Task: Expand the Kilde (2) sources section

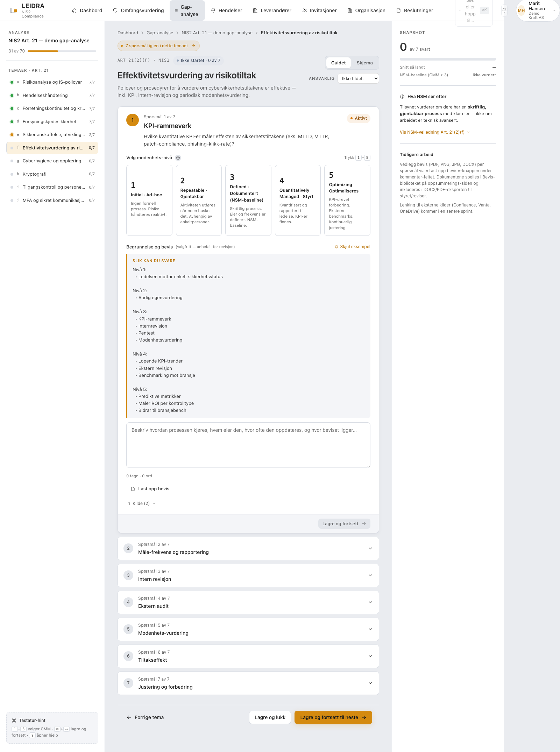Action: tap(141, 504)
